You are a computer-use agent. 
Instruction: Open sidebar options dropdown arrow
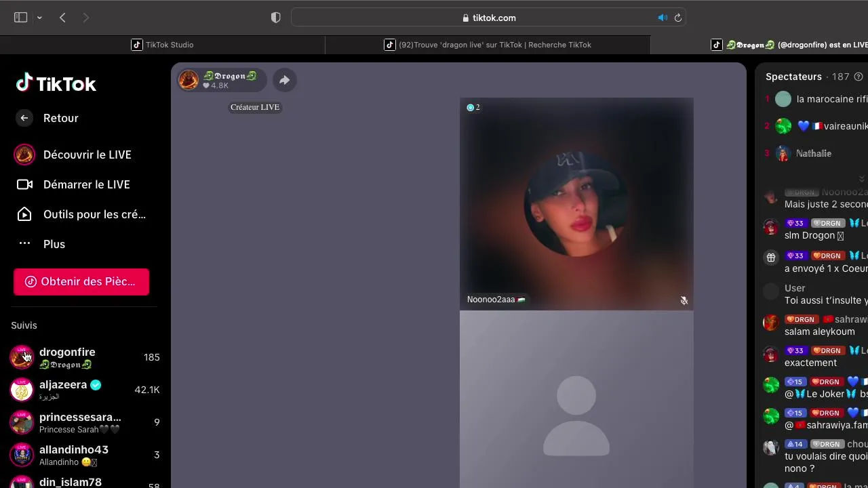(39, 18)
